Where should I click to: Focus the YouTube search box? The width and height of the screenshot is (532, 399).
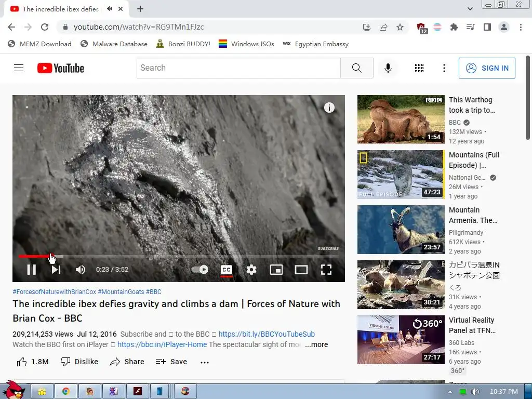pyautogui.click(x=238, y=68)
